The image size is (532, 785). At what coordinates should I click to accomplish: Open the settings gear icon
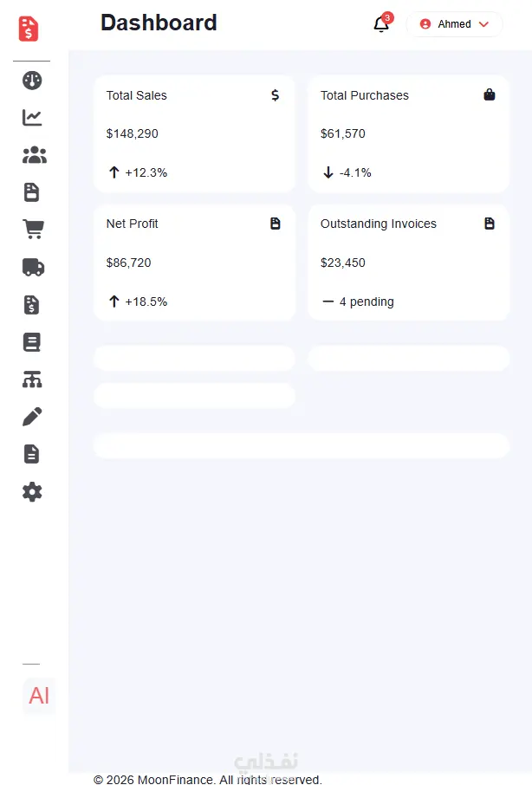tap(32, 492)
